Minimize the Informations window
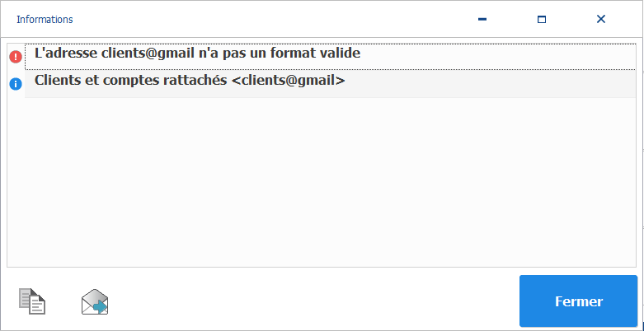The image size is (644, 331). (x=482, y=19)
